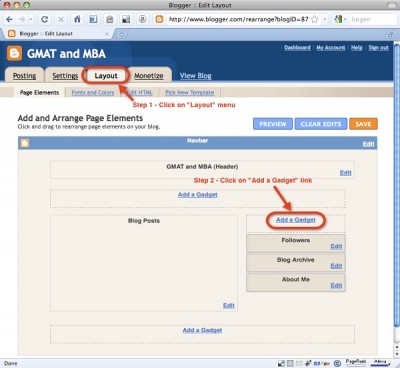The height and width of the screenshot is (368, 400).
Task: Open the Settings tab
Action: pyautogui.click(x=65, y=76)
